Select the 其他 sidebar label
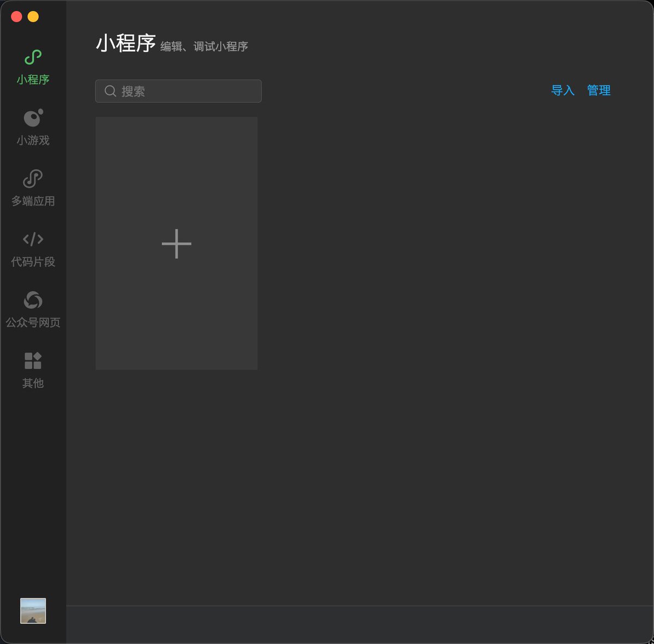 click(x=33, y=383)
